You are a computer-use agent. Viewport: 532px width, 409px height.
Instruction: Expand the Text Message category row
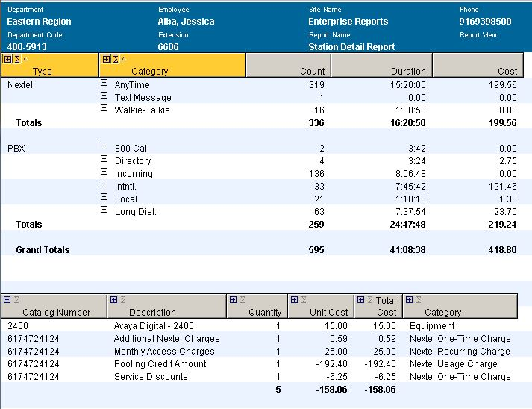tap(104, 97)
